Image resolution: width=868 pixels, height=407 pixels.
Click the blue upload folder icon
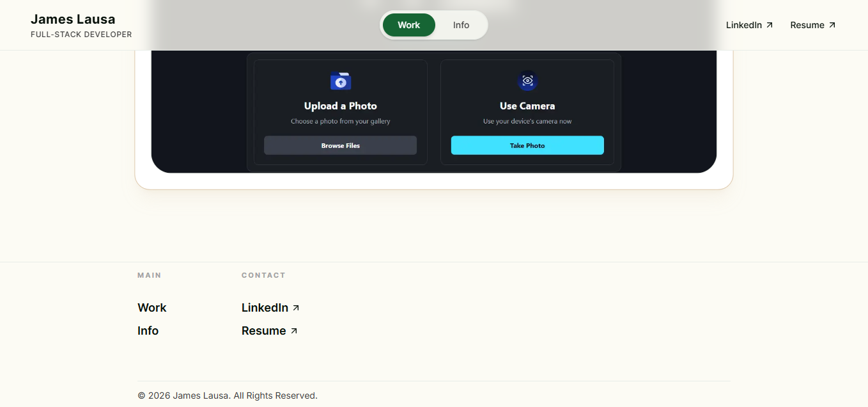341,81
